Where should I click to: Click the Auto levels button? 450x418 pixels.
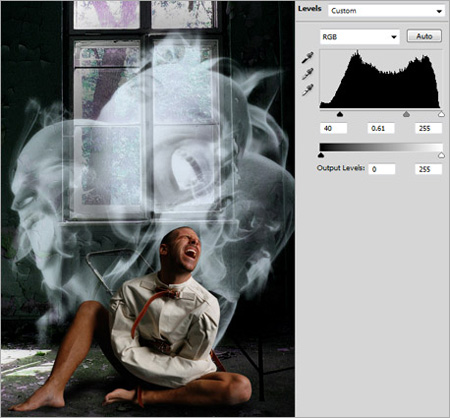424,36
